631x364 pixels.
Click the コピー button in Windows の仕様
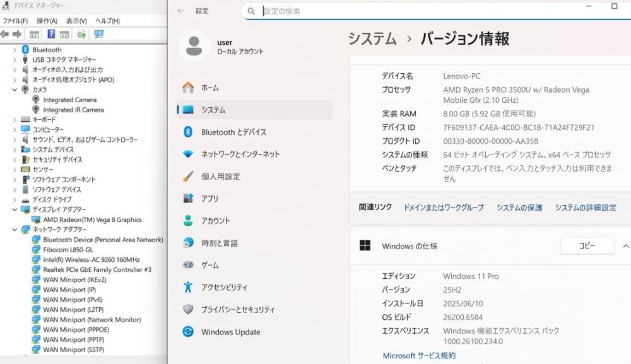pos(587,246)
